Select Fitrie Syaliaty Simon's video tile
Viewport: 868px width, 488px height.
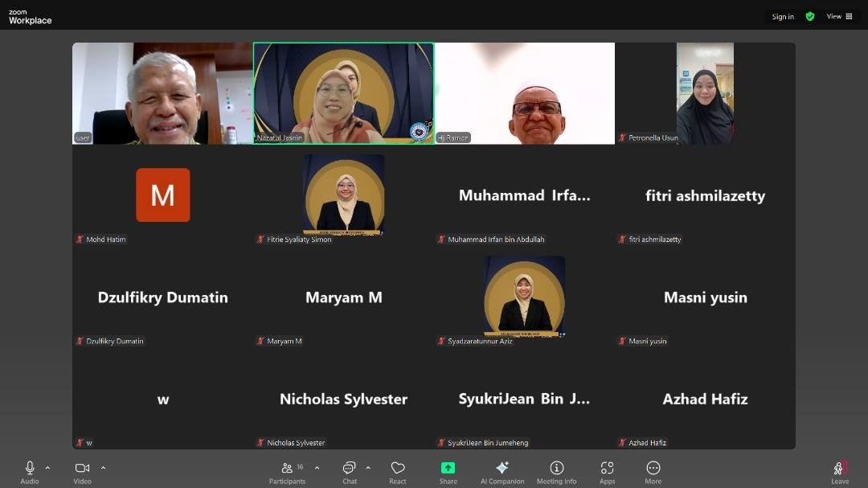tap(343, 195)
